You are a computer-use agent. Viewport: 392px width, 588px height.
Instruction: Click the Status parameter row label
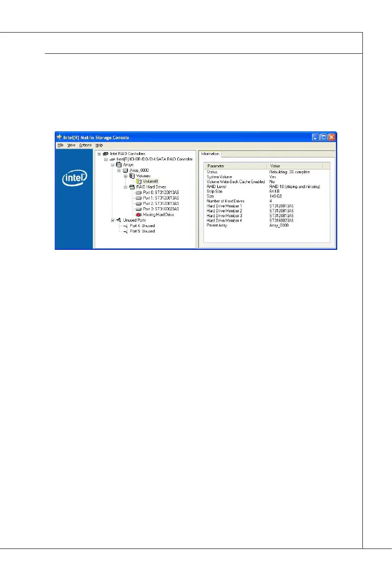212,172
